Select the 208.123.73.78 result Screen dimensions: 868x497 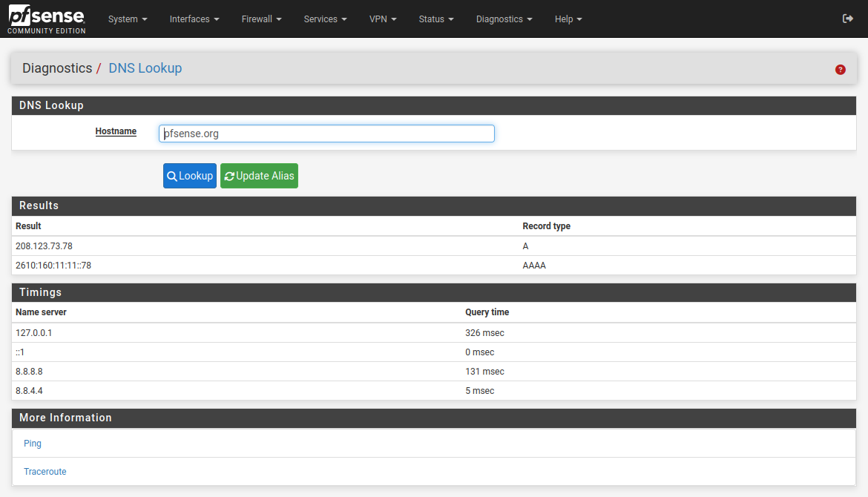pos(44,246)
